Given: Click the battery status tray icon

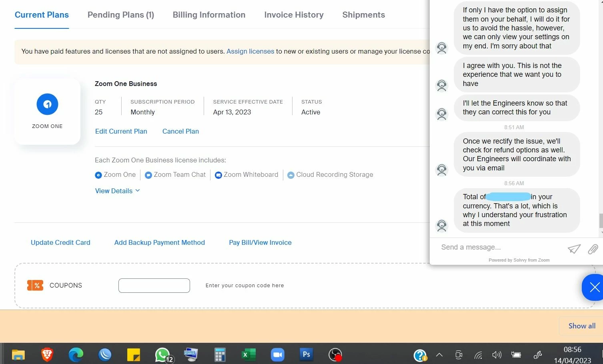Looking at the screenshot, I should click(x=516, y=355).
